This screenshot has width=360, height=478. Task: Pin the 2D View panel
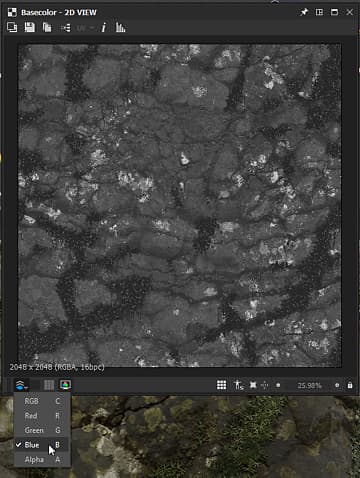tap(304, 12)
